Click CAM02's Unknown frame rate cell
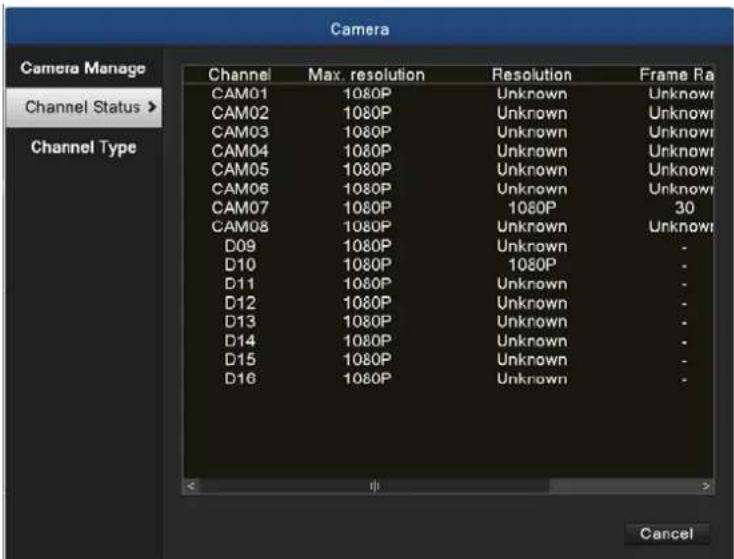 click(x=681, y=113)
